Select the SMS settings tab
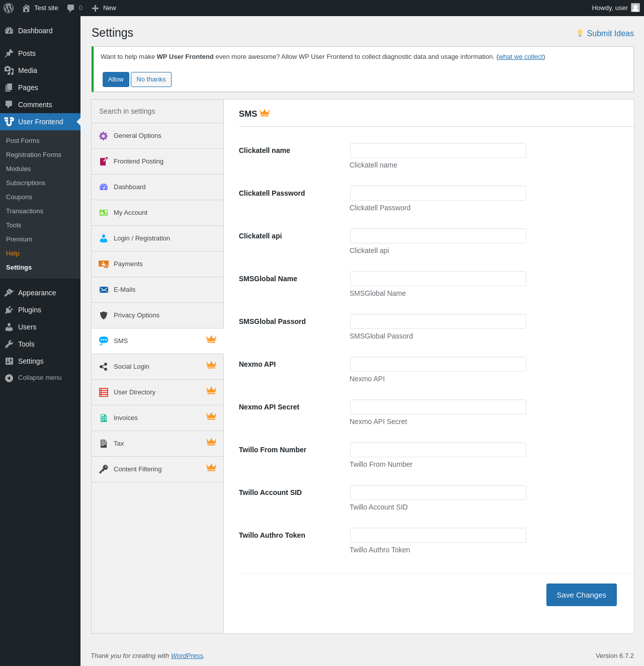The image size is (644, 666). 157,341
